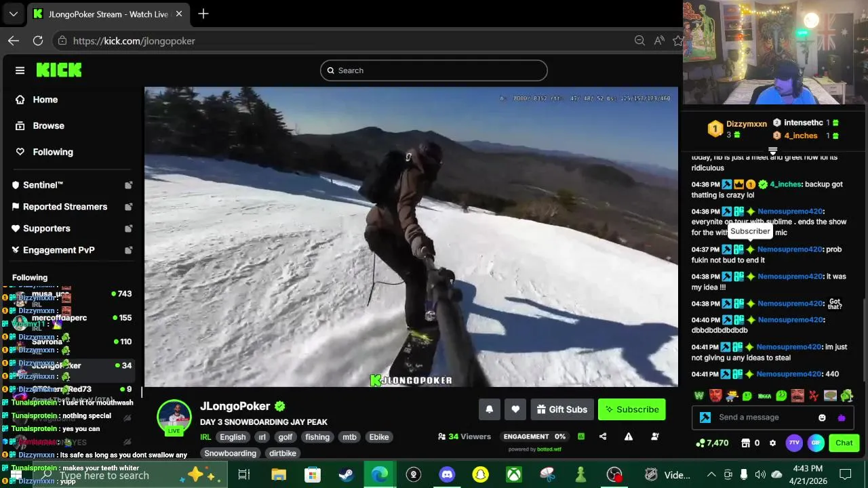Image resolution: width=868 pixels, height=488 pixels.
Task: Select the English tag
Action: click(233, 437)
